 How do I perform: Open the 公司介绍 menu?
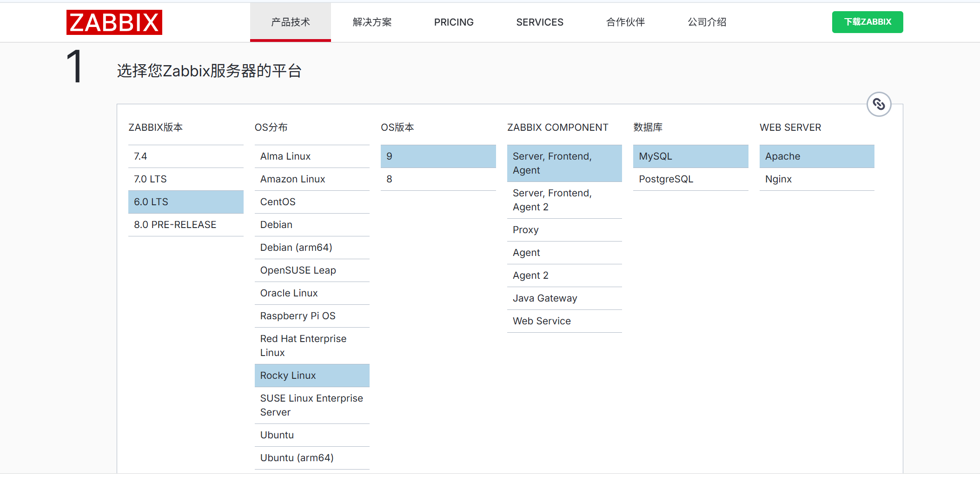pyautogui.click(x=707, y=22)
